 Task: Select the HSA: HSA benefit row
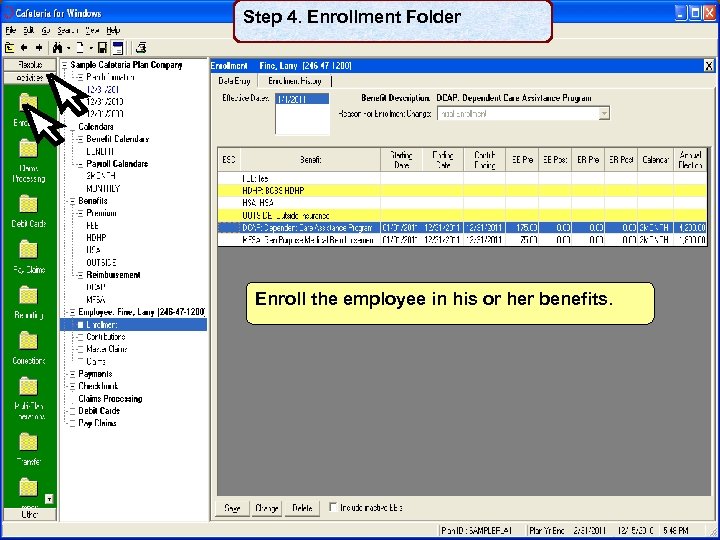pyautogui.click(x=461, y=203)
